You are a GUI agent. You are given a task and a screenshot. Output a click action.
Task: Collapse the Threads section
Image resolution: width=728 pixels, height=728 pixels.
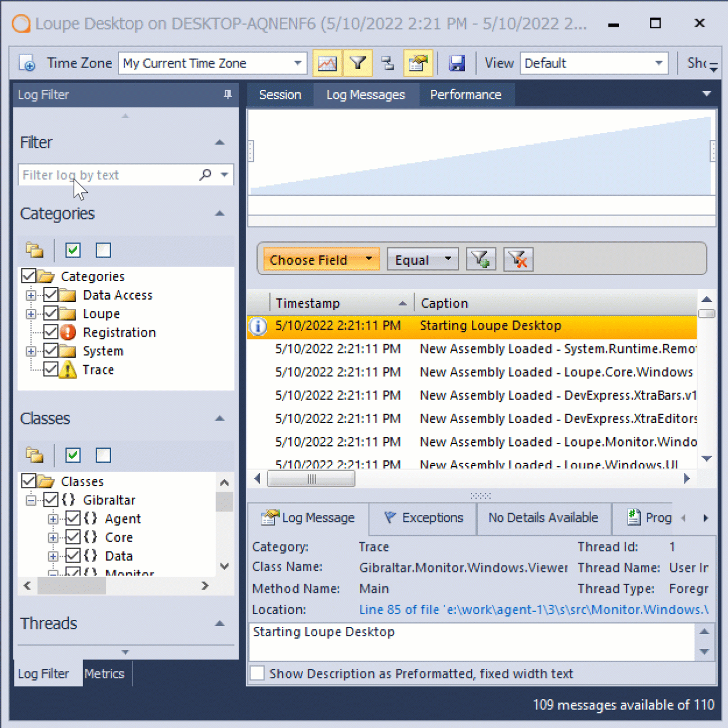point(220,624)
